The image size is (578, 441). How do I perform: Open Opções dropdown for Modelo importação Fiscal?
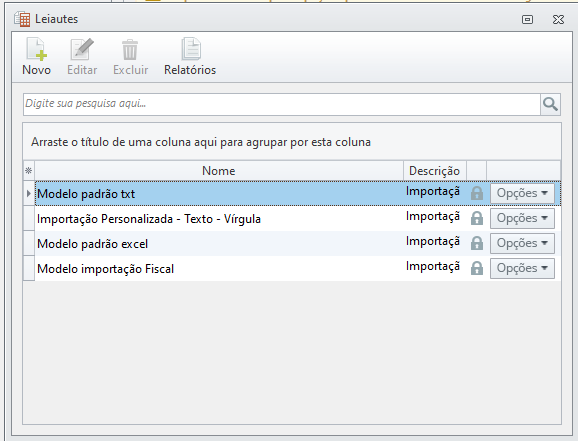pyautogui.click(x=522, y=268)
